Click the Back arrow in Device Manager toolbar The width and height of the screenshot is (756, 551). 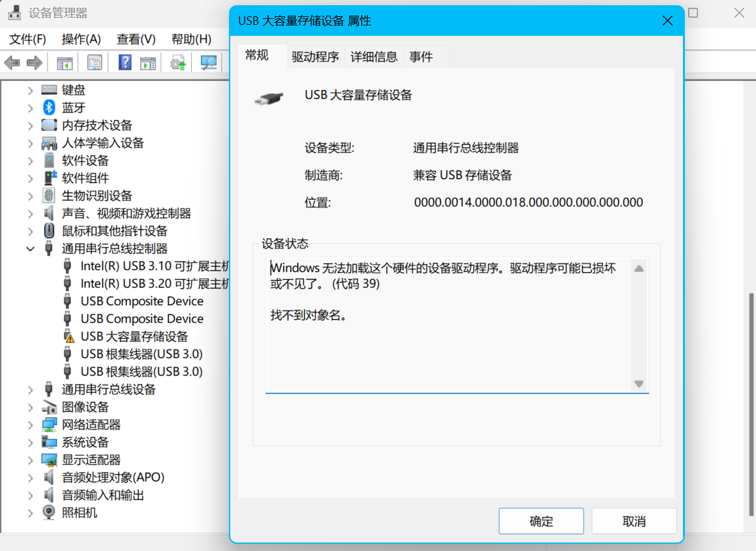coord(12,63)
